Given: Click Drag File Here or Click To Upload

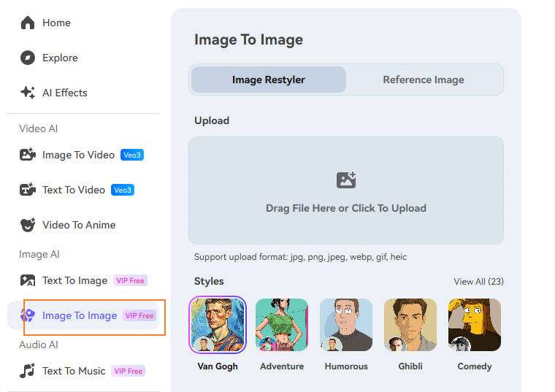Looking at the screenshot, I should pos(345,208).
